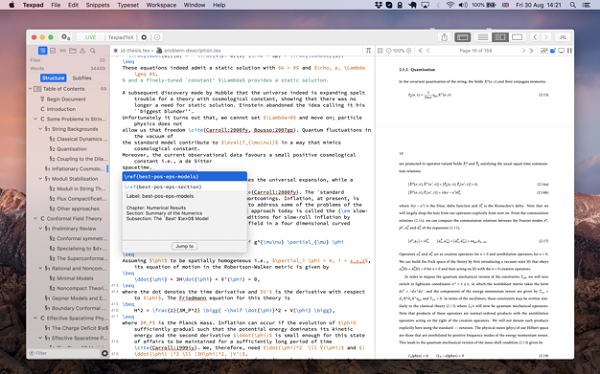Collapse Table of Contents tree
Viewport: 600px width, 374px height.
coord(31,89)
